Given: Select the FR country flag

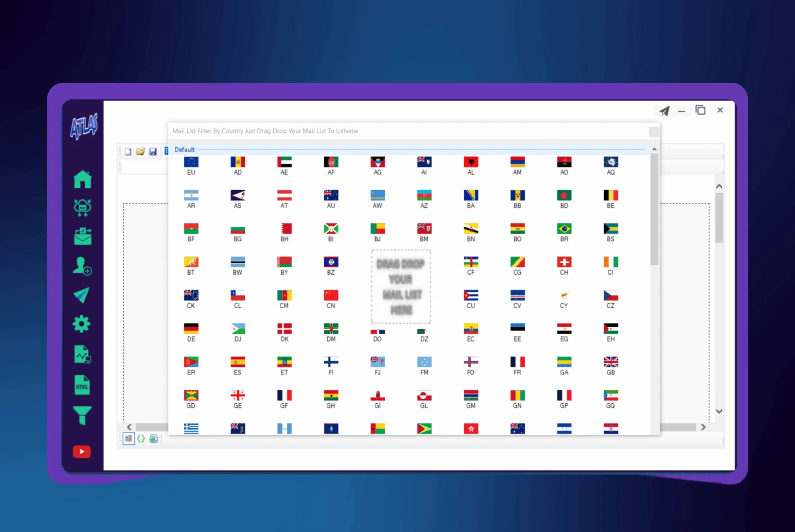Looking at the screenshot, I should click(517, 365).
